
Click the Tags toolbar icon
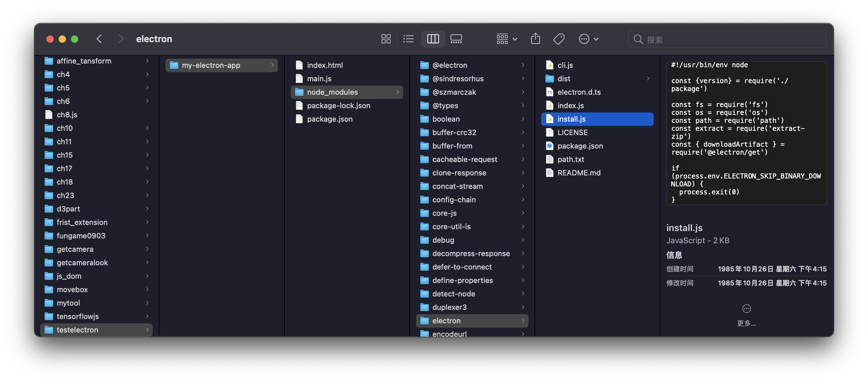pos(559,39)
